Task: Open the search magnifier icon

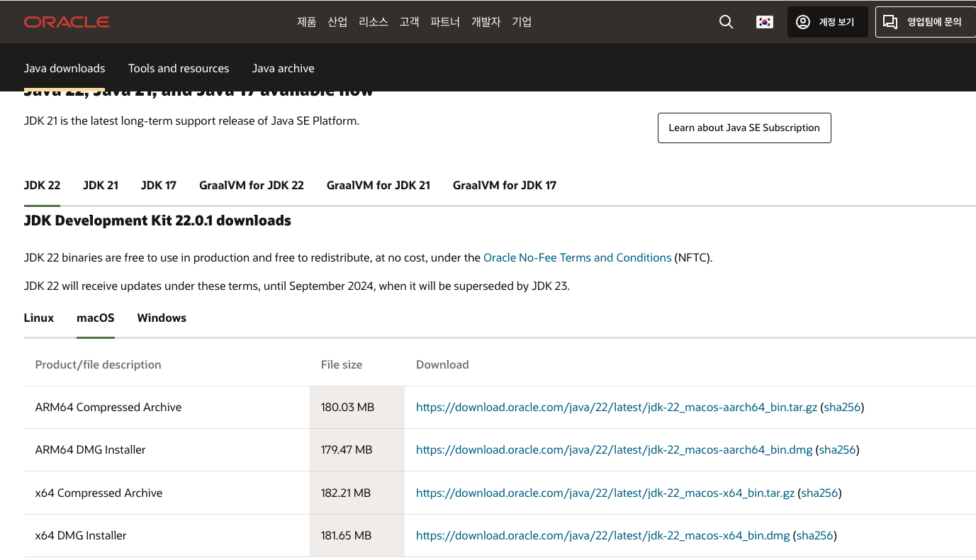Action: pos(726,22)
